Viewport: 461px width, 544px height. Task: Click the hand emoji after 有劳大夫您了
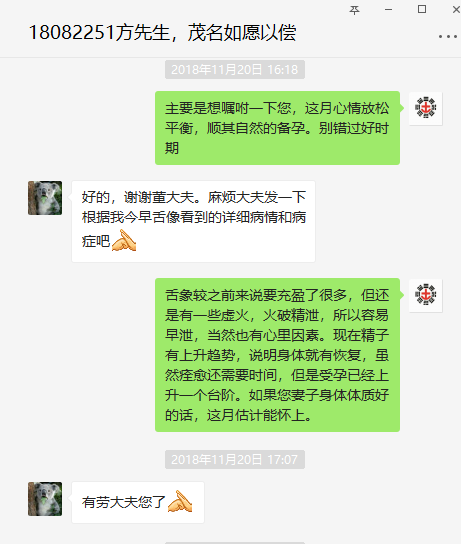point(180,501)
